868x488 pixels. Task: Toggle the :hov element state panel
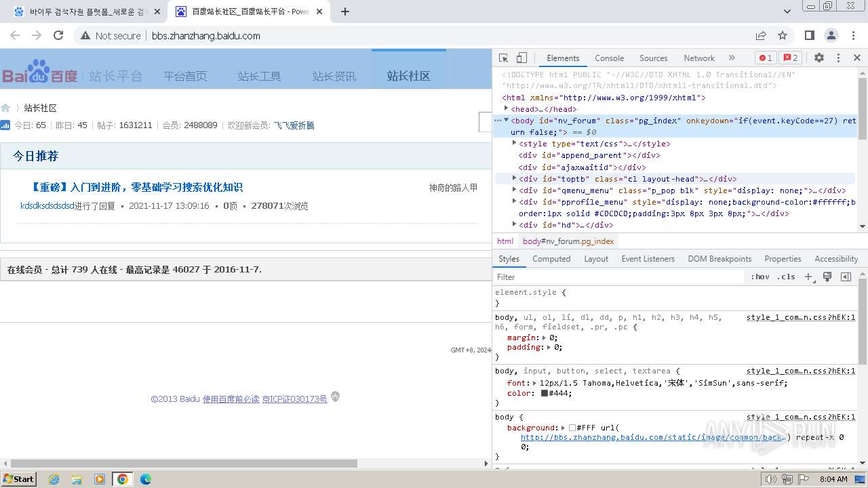click(x=760, y=277)
